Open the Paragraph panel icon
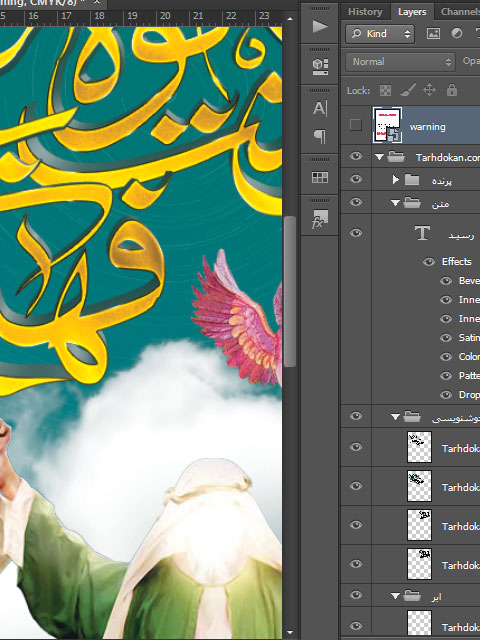This screenshot has height=640, width=480. point(320,136)
